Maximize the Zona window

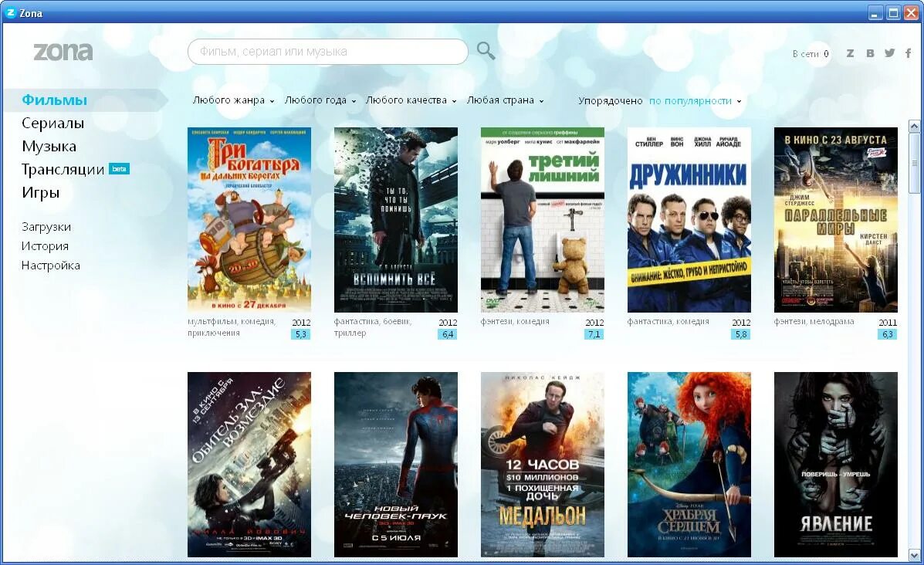(x=893, y=12)
